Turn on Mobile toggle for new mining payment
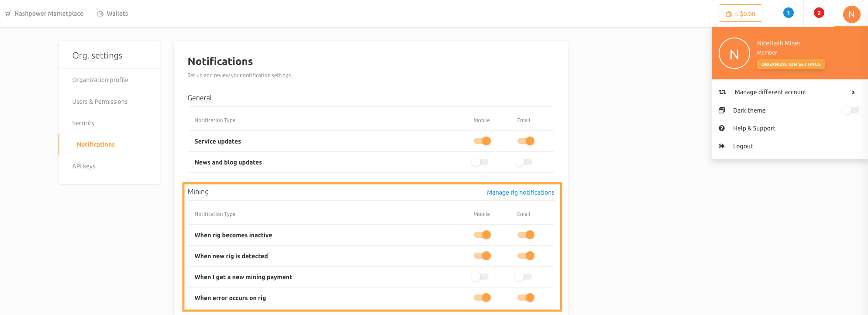Image resolution: width=868 pixels, height=315 pixels. (480, 277)
